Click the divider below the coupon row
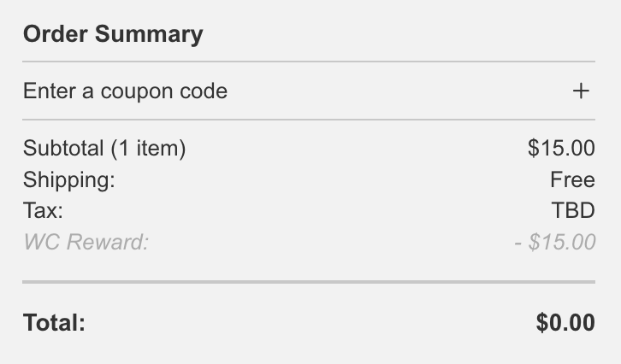Viewport: 621px width, 364px height. (308, 120)
